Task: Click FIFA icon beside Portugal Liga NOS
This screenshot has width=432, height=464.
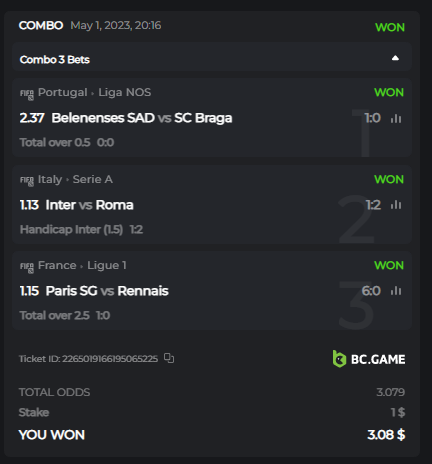Action: (27, 94)
